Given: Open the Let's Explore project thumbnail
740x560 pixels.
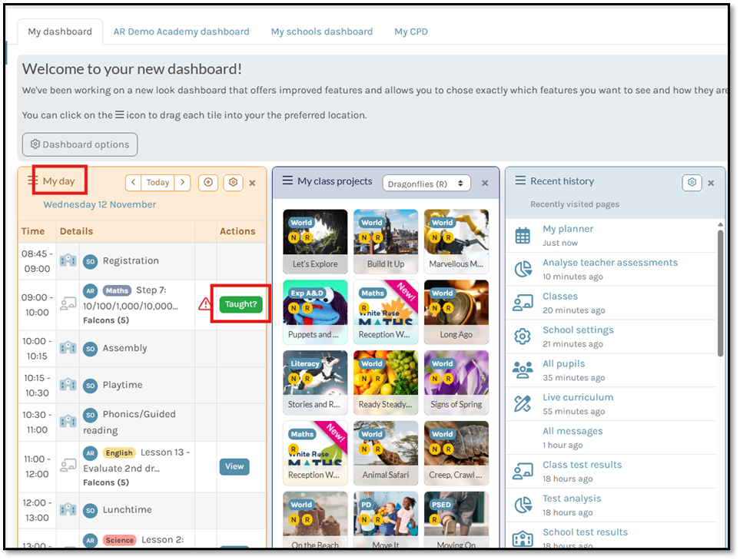Looking at the screenshot, I should pyautogui.click(x=315, y=240).
